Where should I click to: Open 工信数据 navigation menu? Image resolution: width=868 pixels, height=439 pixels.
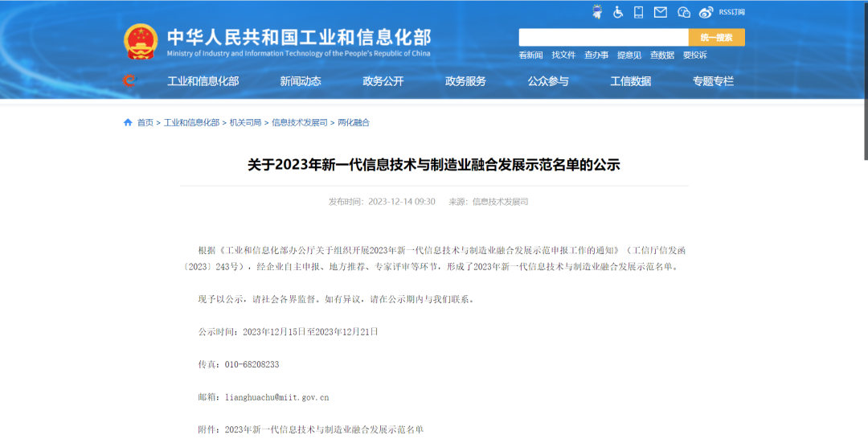[x=631, y=81]
